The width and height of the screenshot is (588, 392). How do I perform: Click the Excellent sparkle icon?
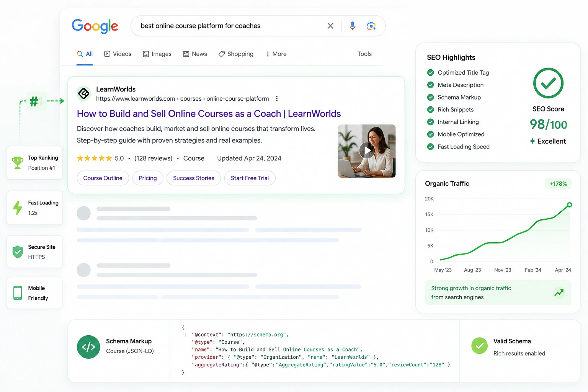tap(532, 141)
